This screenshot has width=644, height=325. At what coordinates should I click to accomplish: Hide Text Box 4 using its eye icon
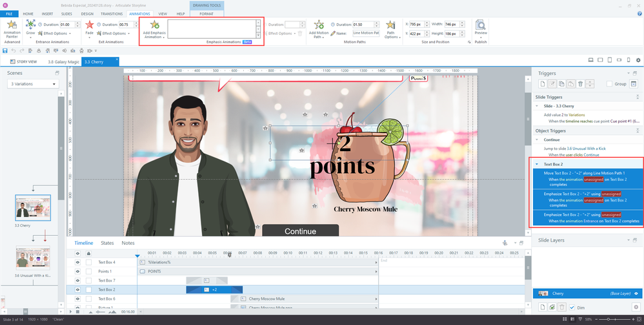(78, 262)
